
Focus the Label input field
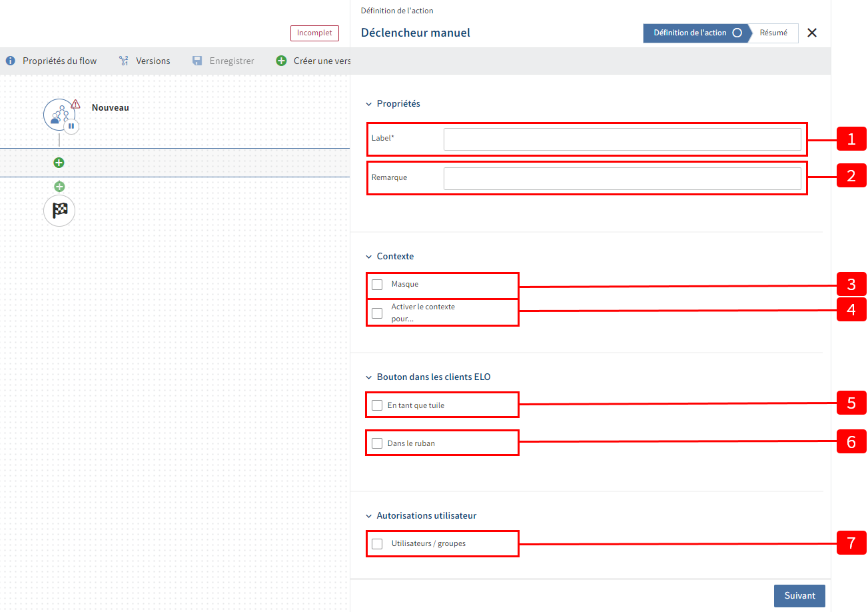pos(622,139)
